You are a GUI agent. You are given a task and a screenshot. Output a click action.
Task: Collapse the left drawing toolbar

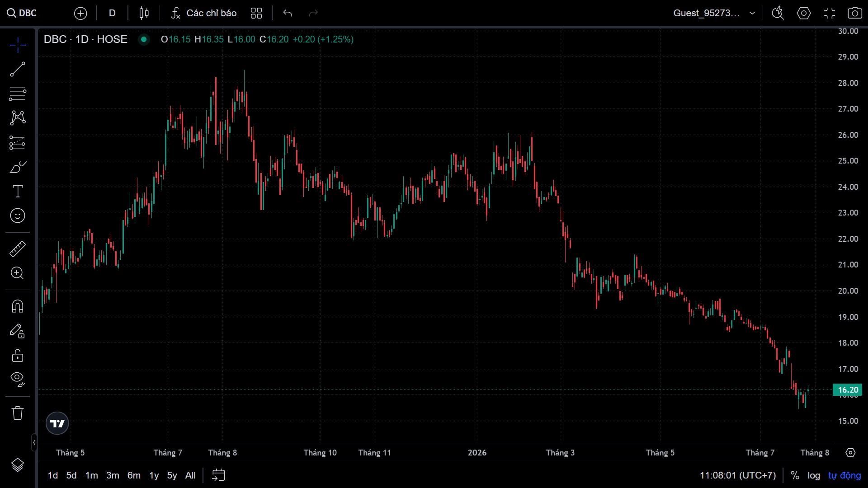[x=34, y=442]
